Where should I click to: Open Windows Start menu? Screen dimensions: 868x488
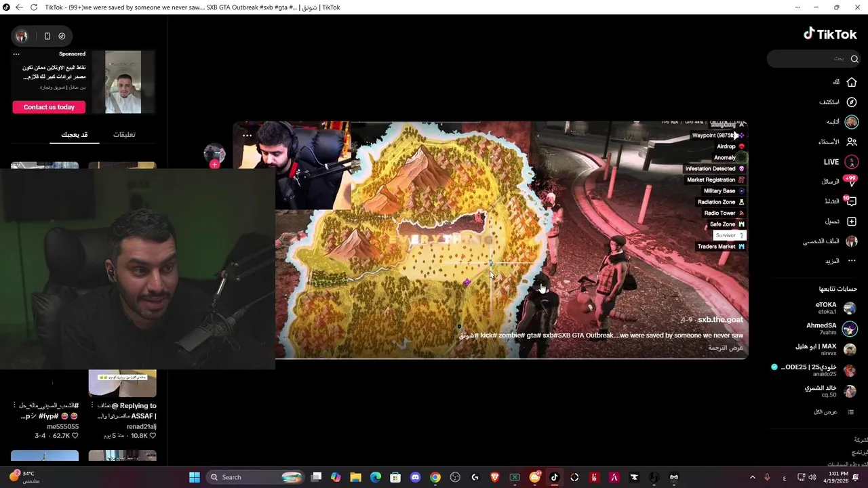[x=195, y=477]
